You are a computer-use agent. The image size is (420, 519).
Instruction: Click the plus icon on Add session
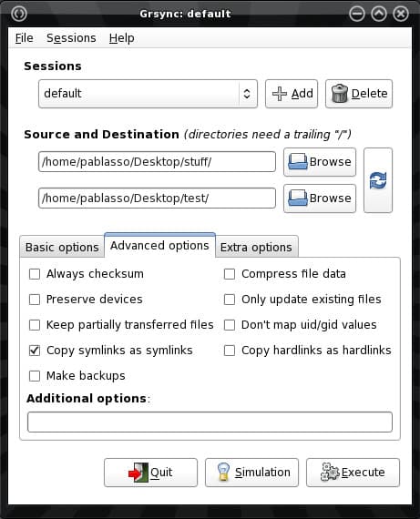(x=279, y=94)
